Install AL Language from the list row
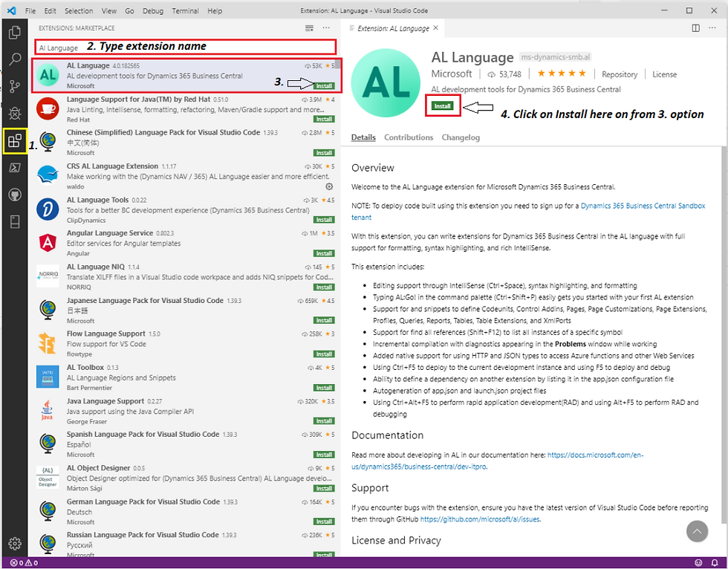This screenshot has height=569, width=728. [324, 86]
